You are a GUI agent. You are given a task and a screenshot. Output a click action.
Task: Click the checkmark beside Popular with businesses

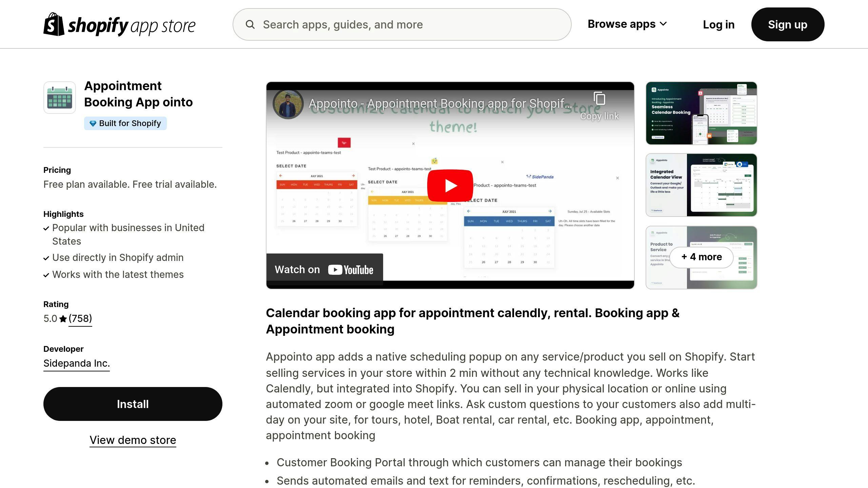pyautogui.click(x=46, y=228)
